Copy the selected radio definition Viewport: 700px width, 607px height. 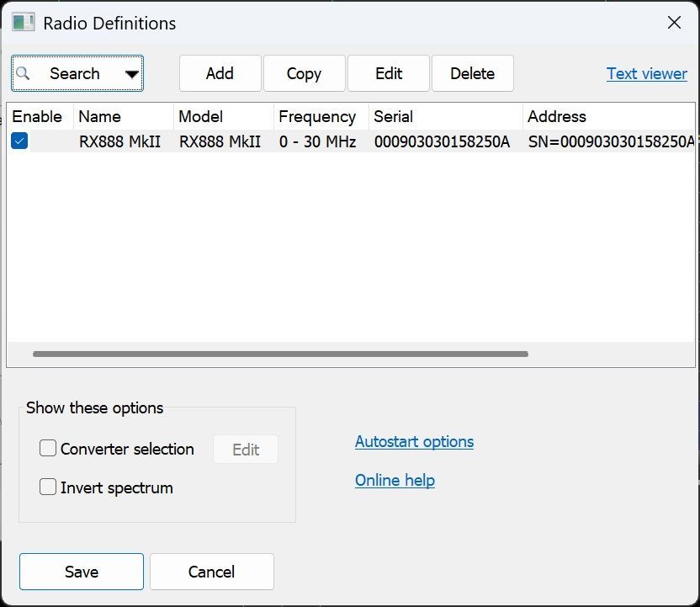tap(304, 73)
